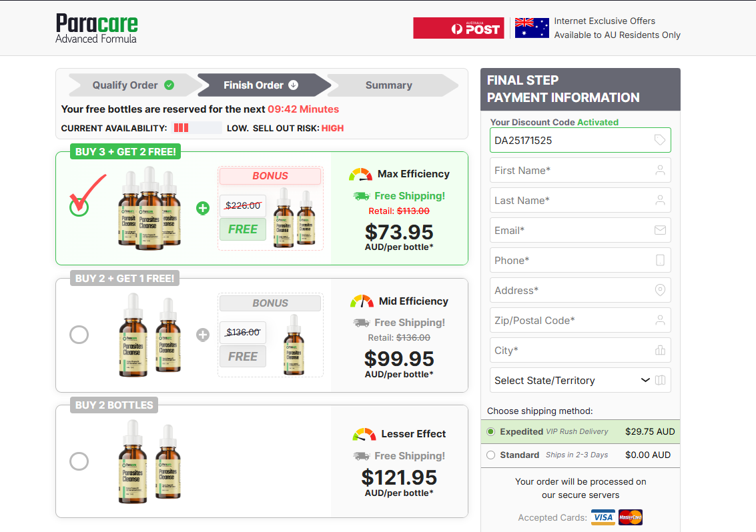Click the Australian flag icon

tap(532, 28)
